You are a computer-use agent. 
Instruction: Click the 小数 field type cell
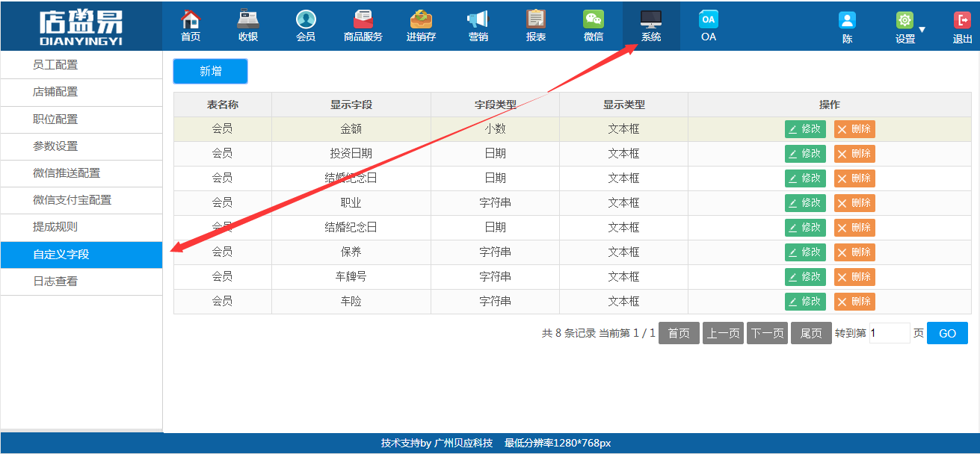[496, 128]
